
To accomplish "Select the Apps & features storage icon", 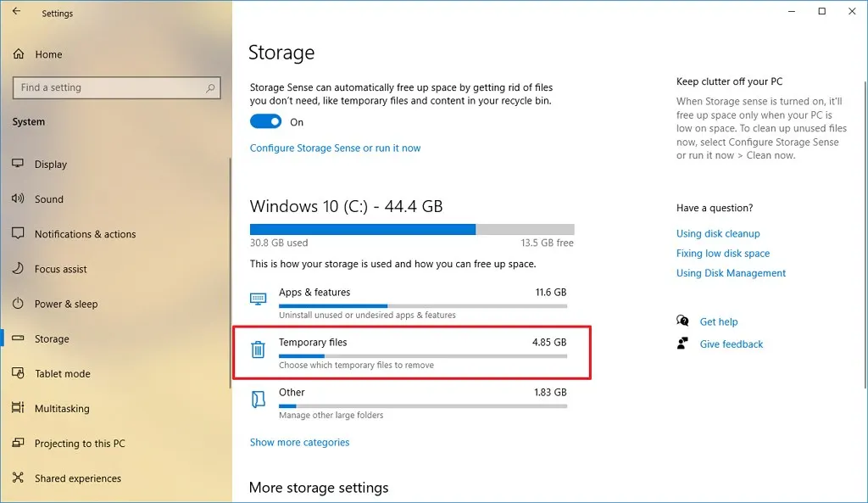I will click(x=259, y=297).
